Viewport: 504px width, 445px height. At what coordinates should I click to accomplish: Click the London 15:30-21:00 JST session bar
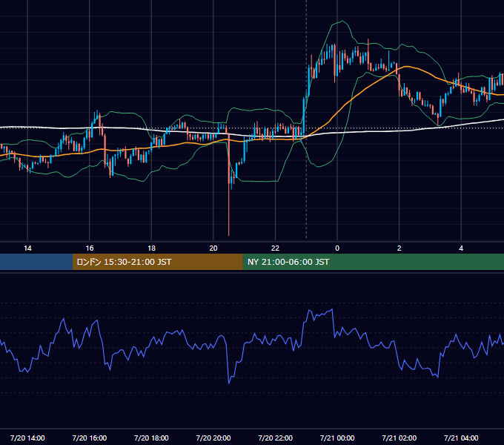pos(157,262)
